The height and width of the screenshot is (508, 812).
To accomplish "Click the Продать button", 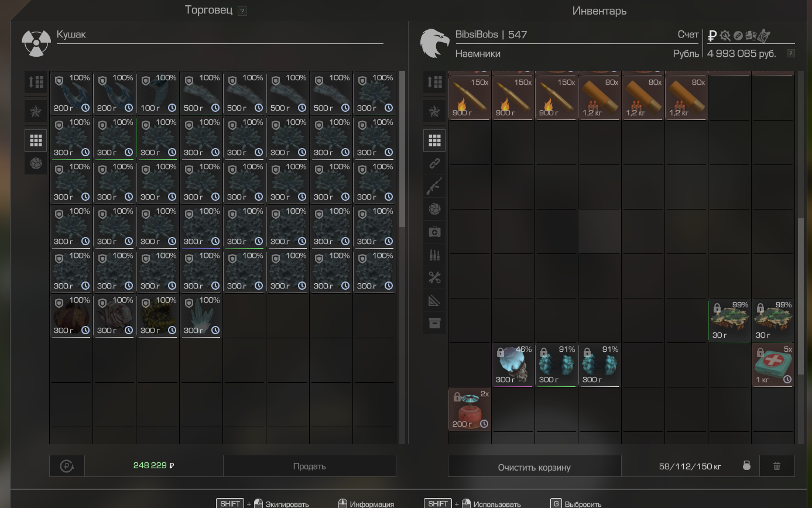I will click(310, 466).
